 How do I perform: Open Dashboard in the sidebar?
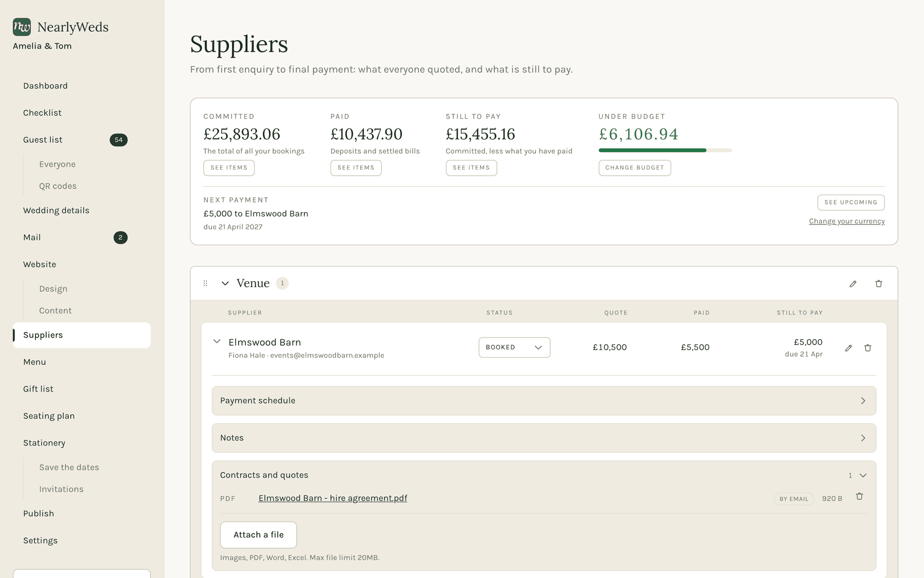(45, 86)
